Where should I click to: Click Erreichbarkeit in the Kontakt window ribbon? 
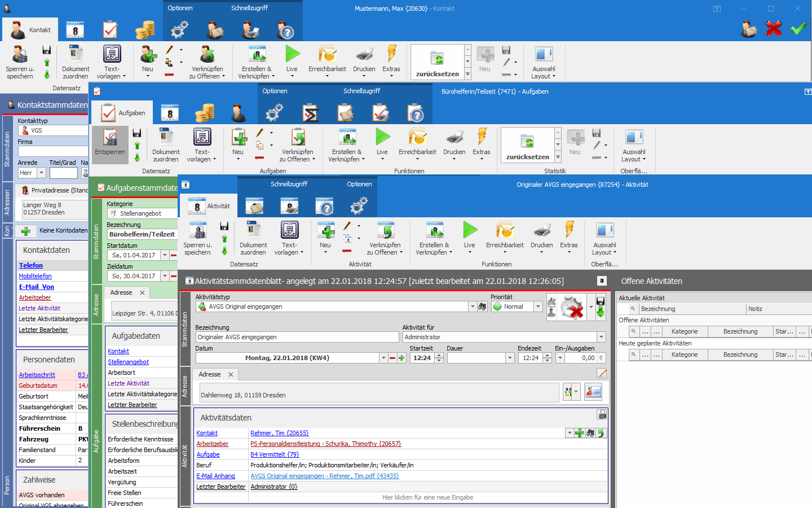coord(327,61)
